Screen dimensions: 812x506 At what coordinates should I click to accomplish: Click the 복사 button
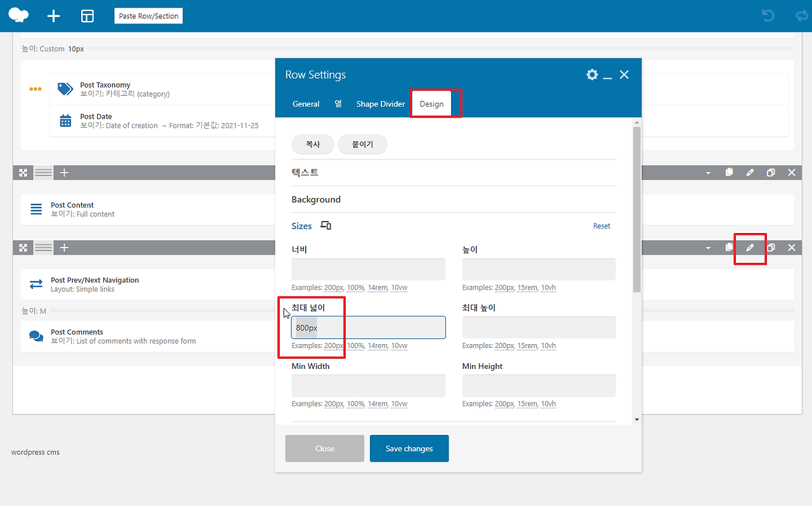313,144
